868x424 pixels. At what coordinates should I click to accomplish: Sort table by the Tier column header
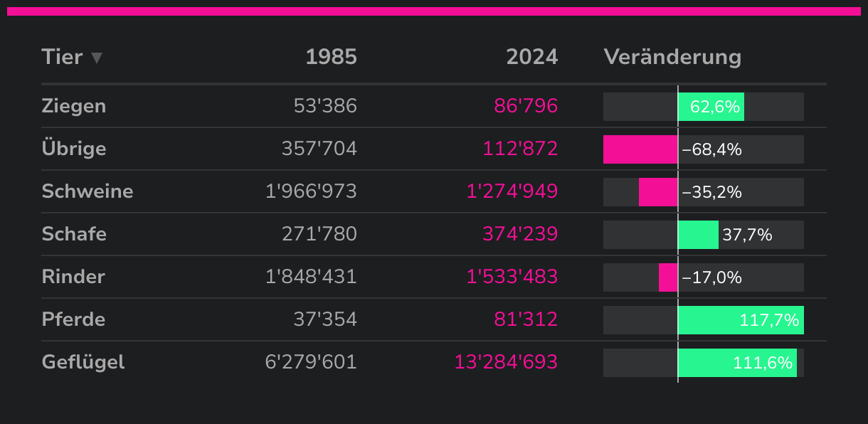[x=63, y=57]
